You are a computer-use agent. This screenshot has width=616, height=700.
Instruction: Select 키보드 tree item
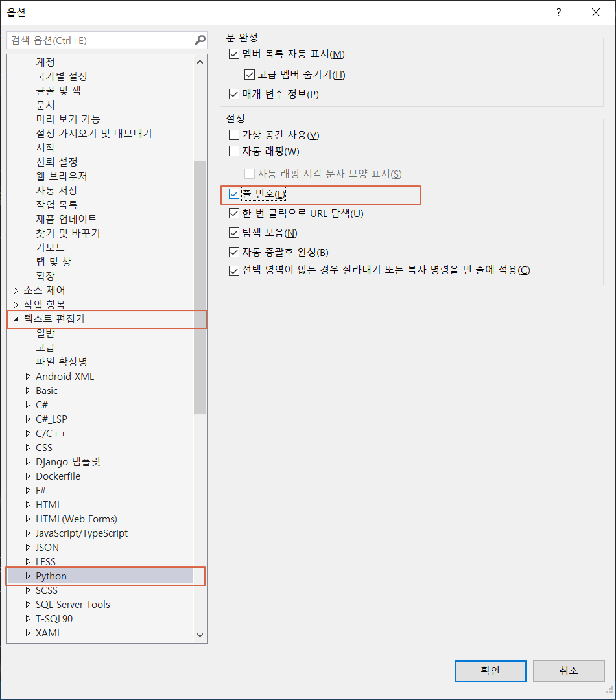50,248
